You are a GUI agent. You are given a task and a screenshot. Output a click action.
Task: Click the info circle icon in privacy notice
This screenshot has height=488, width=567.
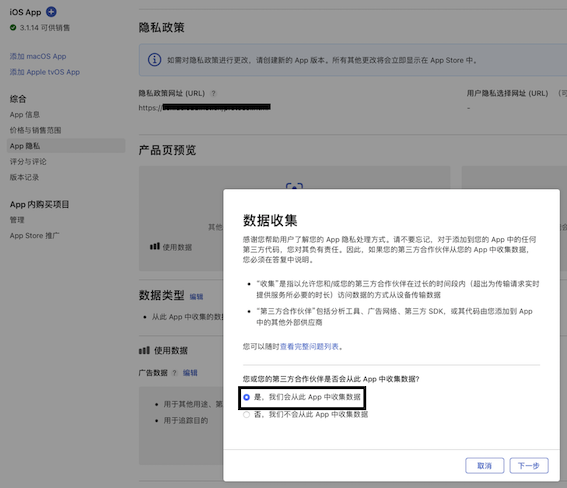(x=154, y=60)
